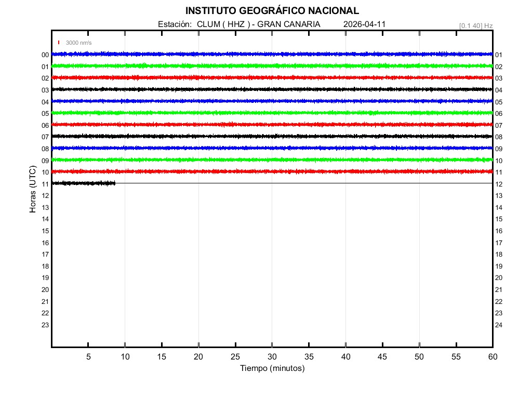Click the 45 minute tick label on time axis
Screen dimensions: 532x399
[382, 357]
